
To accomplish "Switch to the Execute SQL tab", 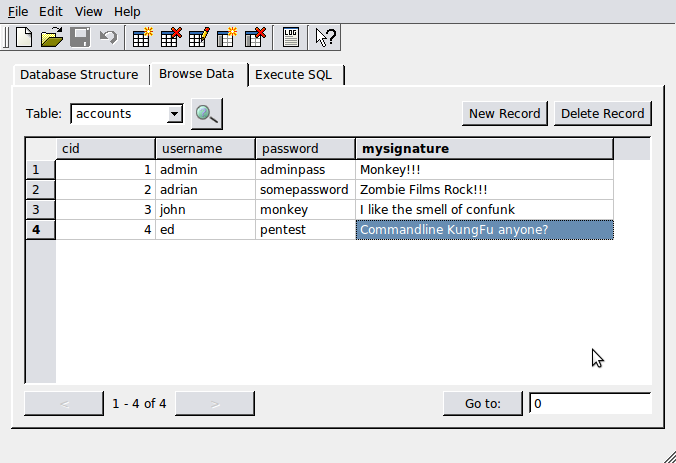I will click(299, 75).
